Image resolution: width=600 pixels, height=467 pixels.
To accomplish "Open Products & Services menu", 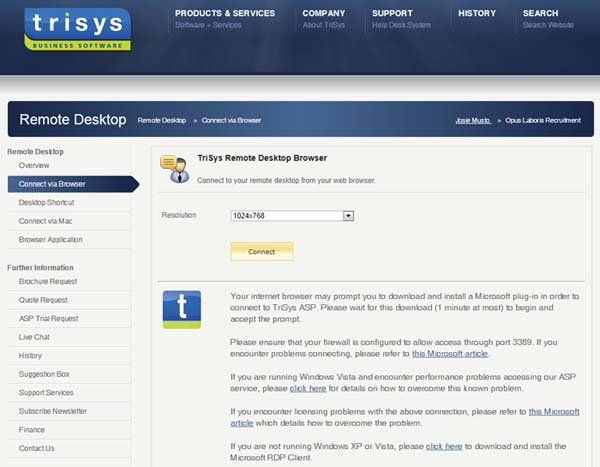I will pyautogui.click(x=225, y=13).
